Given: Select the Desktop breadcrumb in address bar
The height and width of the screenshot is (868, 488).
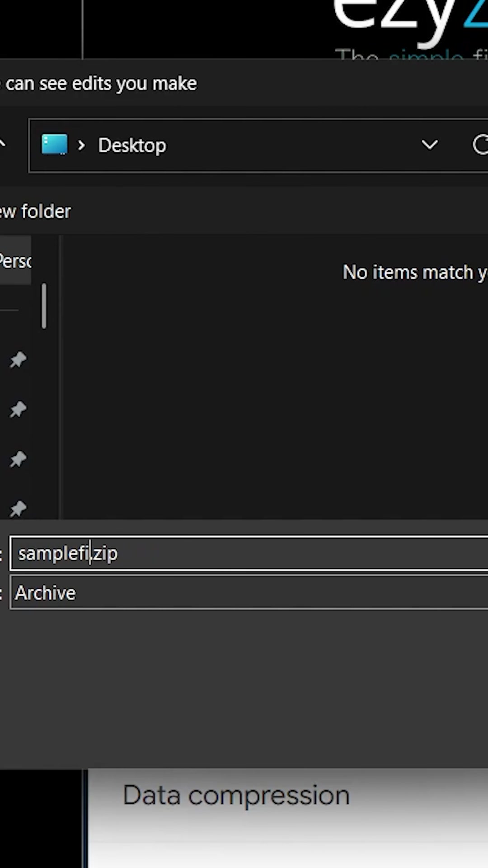Looking at the screenshot, I should coord(132,146).
